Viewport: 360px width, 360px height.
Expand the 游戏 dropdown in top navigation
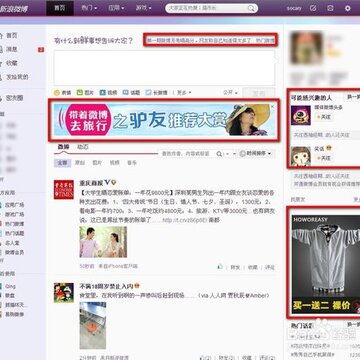(143, 8)
